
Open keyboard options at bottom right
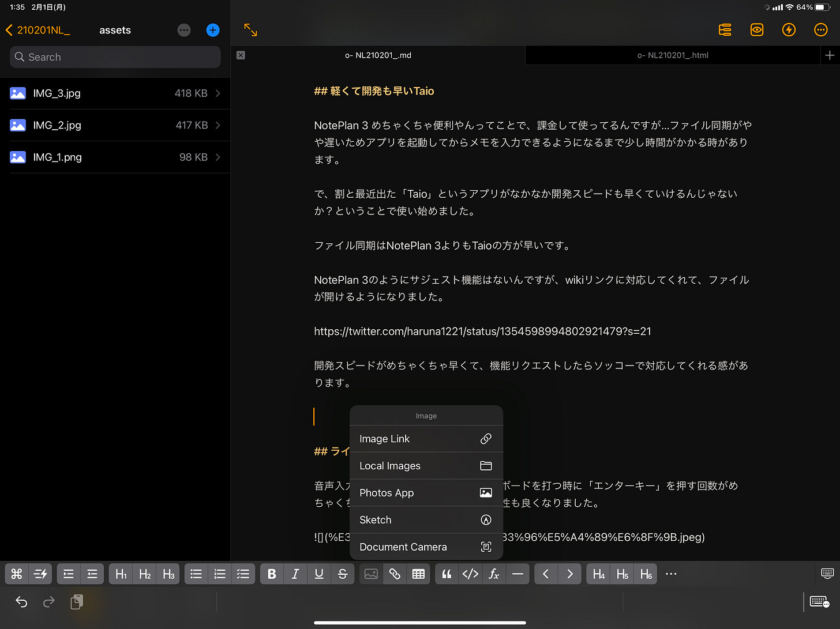tap(819, 602)
